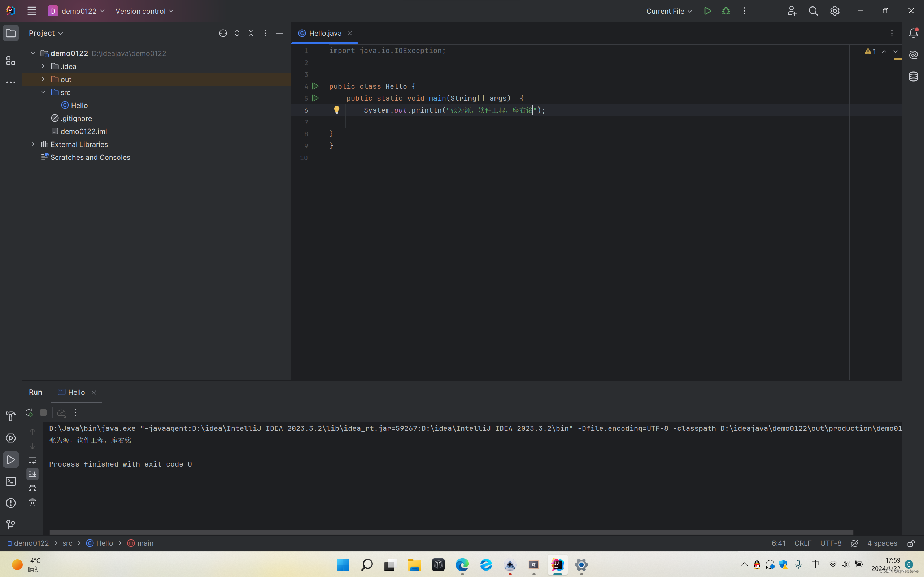Enable soft-wrap in the Run console

(32, 460)
